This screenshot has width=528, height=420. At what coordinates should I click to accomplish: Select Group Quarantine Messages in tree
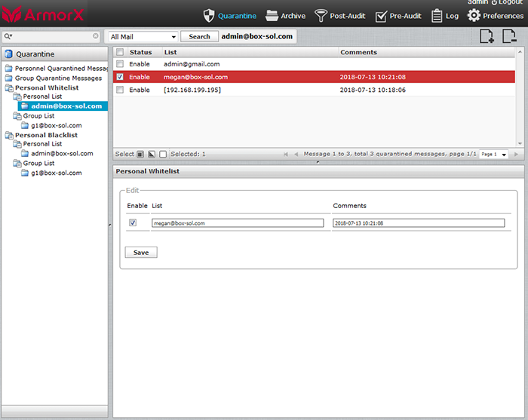click(57, 78)
